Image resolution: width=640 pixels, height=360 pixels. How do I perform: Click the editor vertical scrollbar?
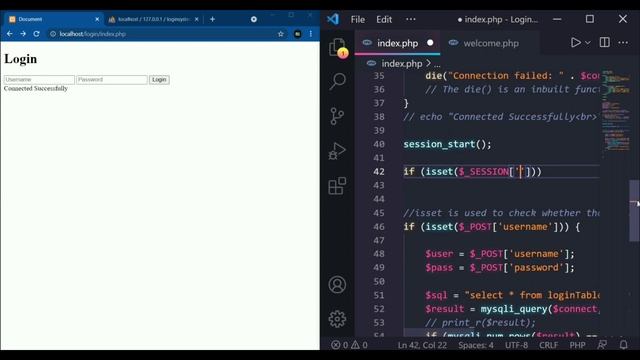[x=634, y=211]
